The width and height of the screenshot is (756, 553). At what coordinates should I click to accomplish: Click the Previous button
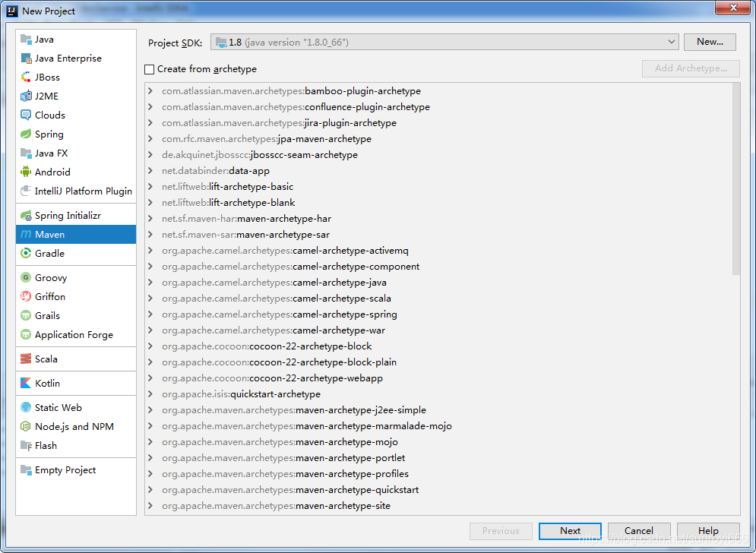coord(501,531)
